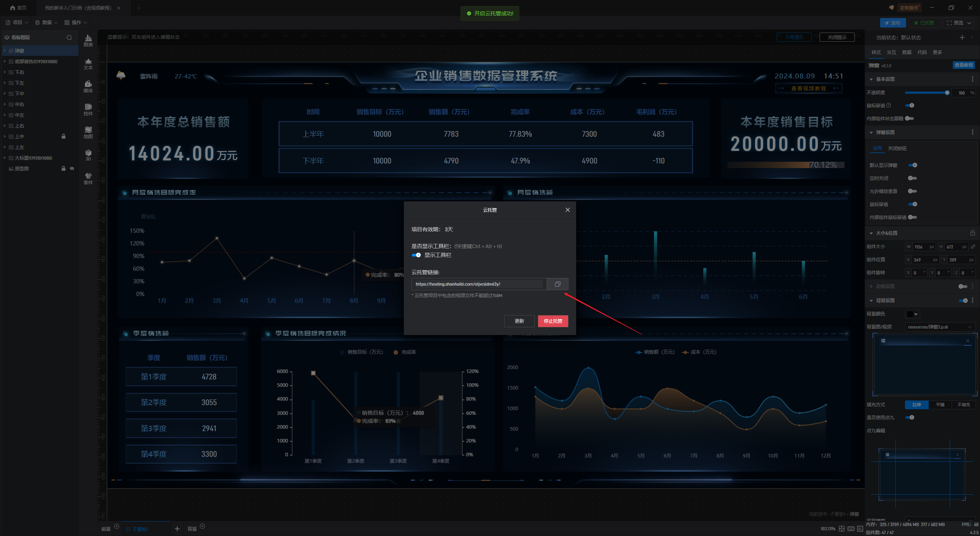
Task: Click 发布 publish button
Action: click(x=893, y=23)
